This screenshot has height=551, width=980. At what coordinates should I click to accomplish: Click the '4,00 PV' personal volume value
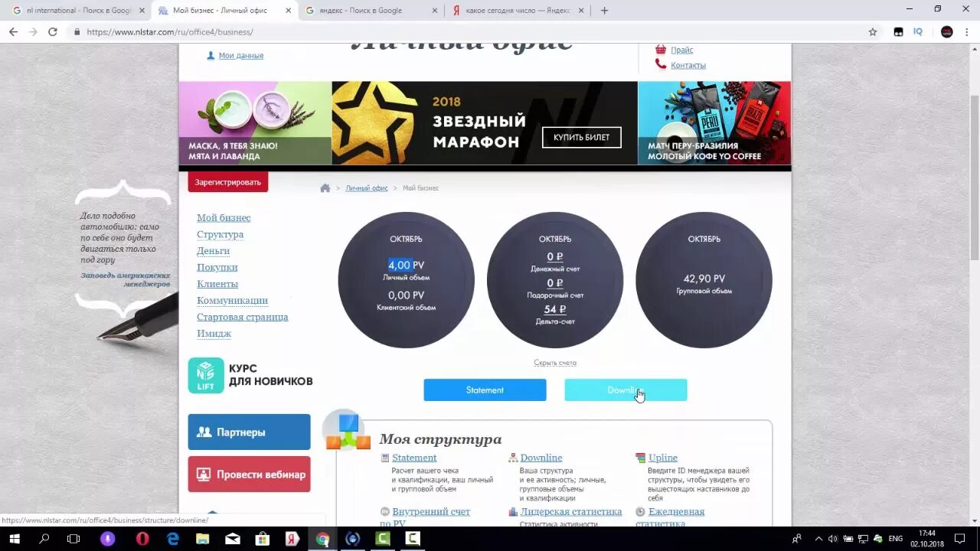point(406,266)
